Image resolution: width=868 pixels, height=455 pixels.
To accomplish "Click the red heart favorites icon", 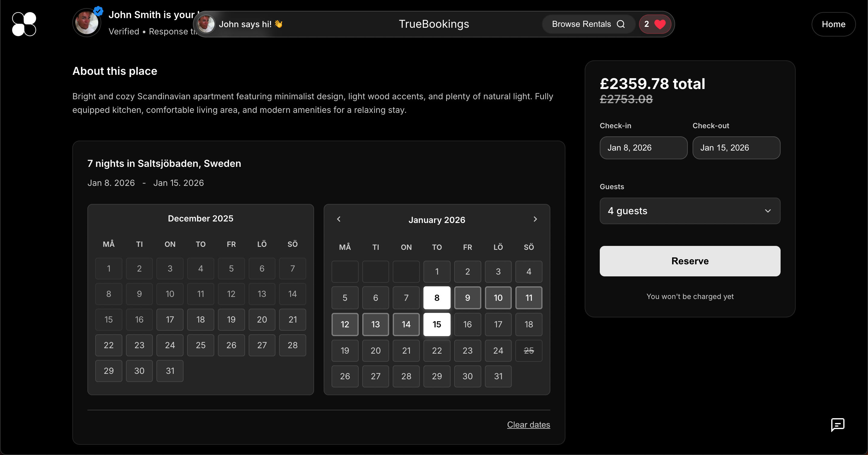I will [x=659, y=24].
